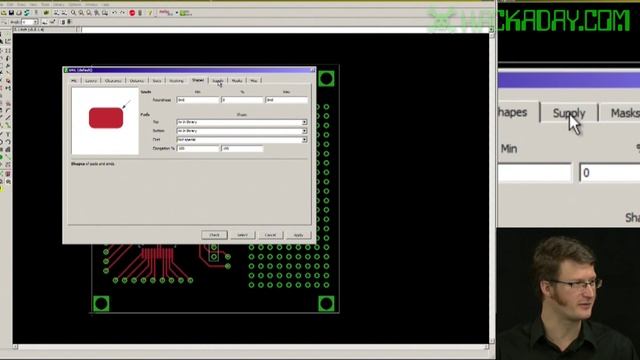Click the Check button in DRC dialog
Screen dimensions: 640x360
click(214, 235)
